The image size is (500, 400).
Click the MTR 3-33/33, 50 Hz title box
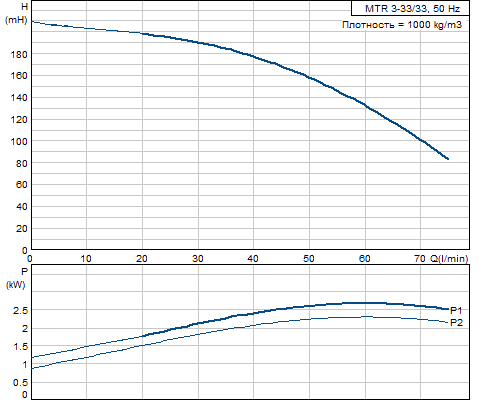(410, 8)
